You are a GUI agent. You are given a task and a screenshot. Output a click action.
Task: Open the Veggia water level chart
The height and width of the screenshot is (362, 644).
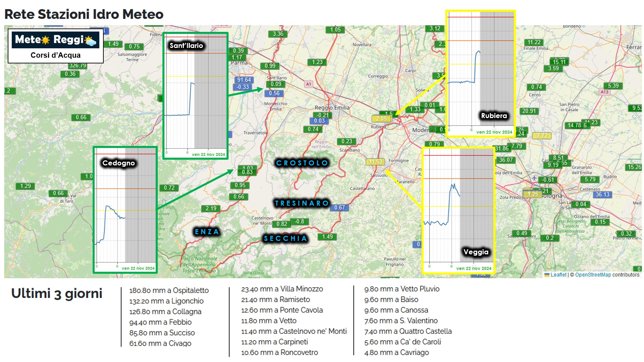pos(458,210)
